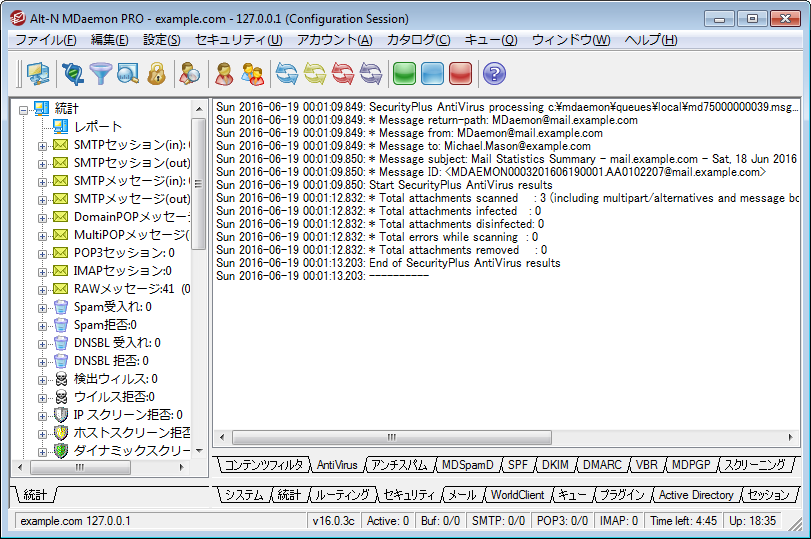Expand the IMAPセッション tree node
Viewport: 811px width, 539px height.
[x=42, y=272]
